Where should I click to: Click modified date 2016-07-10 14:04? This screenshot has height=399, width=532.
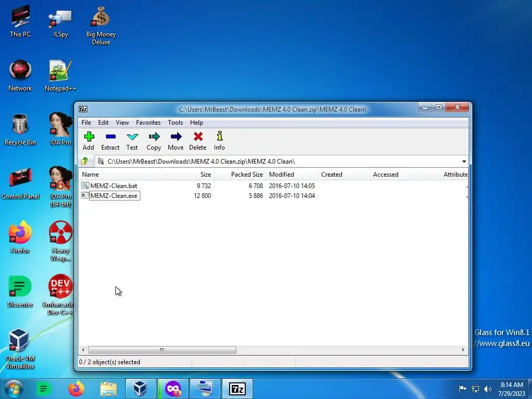pyautogui.click(x=292, y=195)
